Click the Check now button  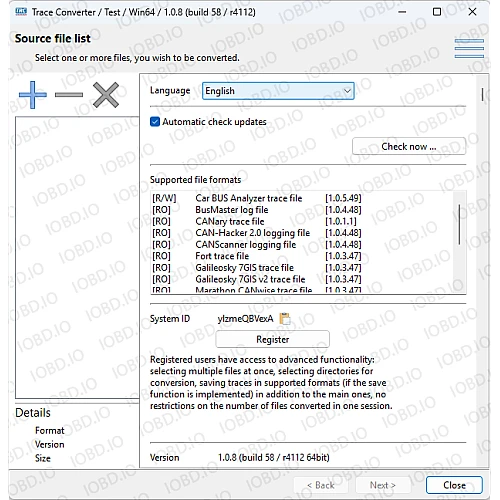pos(409,146)
